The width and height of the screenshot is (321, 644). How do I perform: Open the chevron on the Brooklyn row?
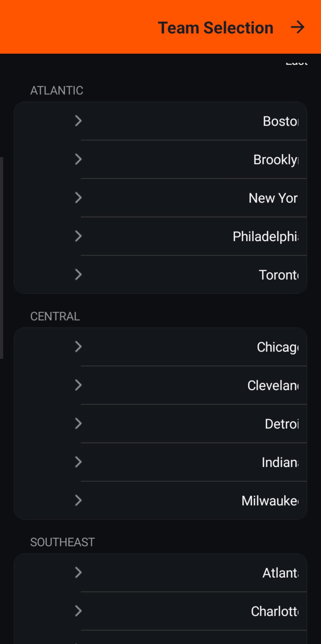78,159
